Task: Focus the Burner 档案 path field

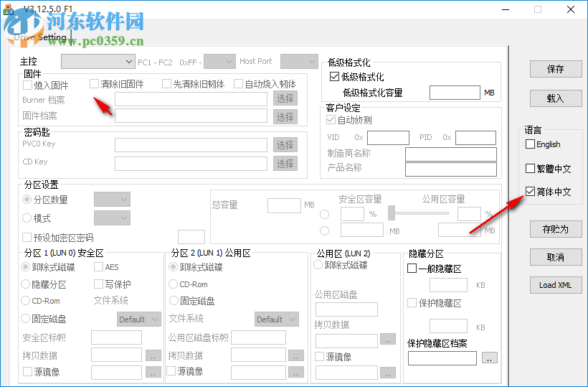Action: (191, 99)
